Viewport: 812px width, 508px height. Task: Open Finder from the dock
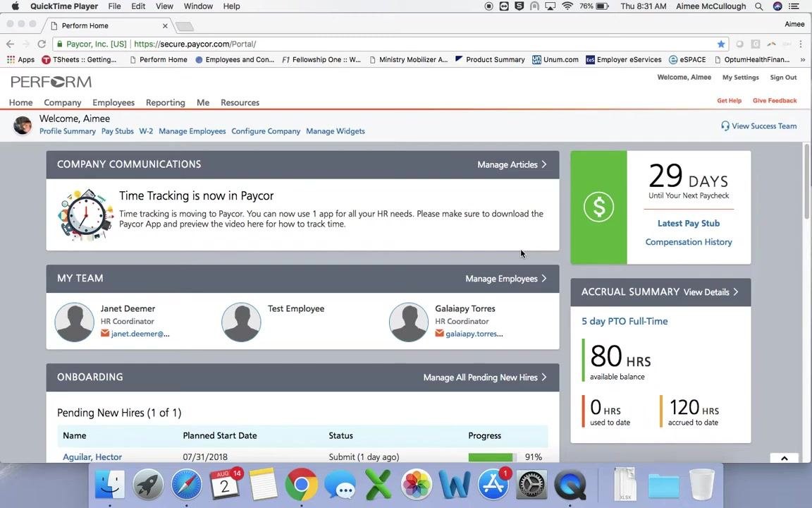(x=110, y=485)
